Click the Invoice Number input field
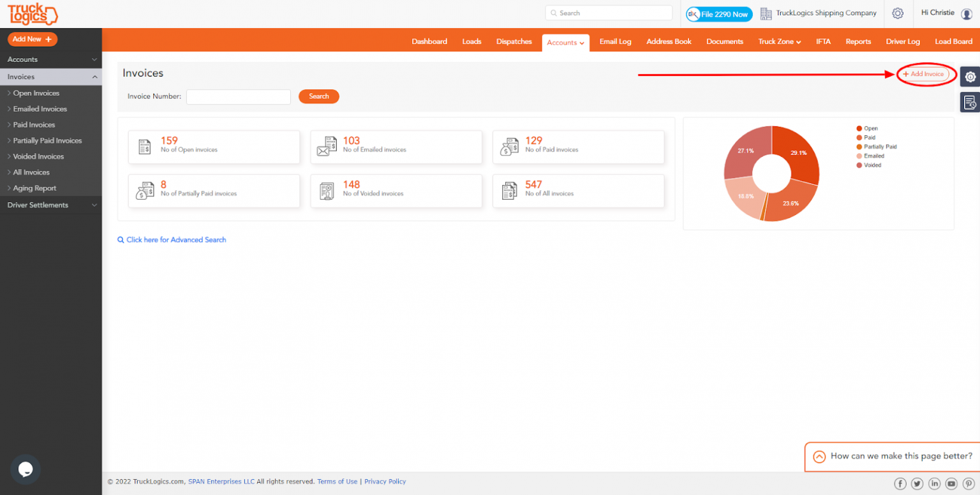Image resolution: width=980 pixels, height=495 pixels. pos(239,96)
